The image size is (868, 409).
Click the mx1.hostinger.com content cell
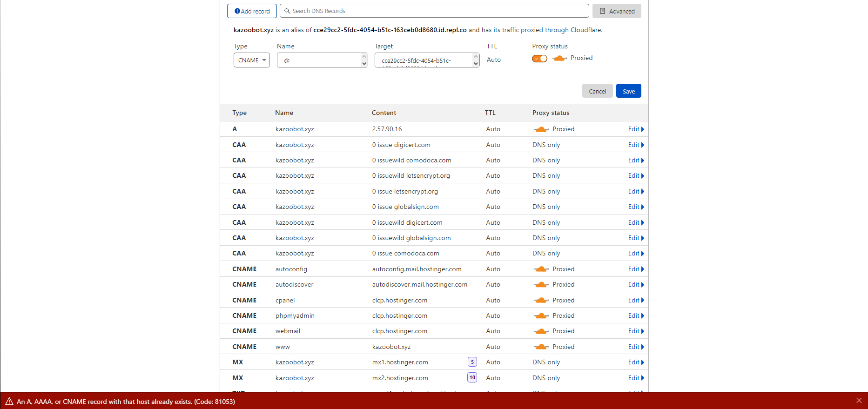[x=400, y=362]
